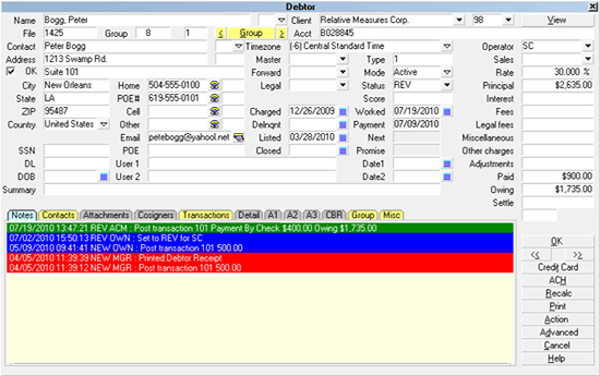This screenshot has width=600, height=376.
Task: Click the phone icon next to Cell field
Action: click(x=215, y=111)
